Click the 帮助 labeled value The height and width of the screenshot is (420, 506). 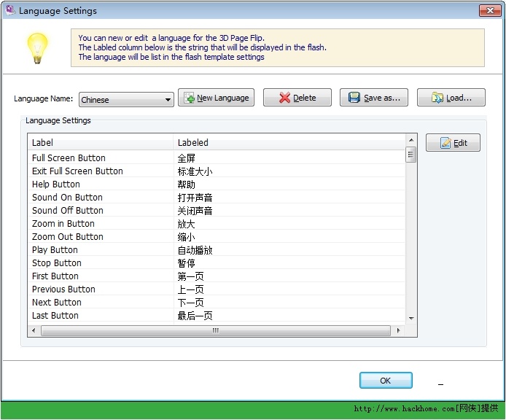(x=186, y=184)
